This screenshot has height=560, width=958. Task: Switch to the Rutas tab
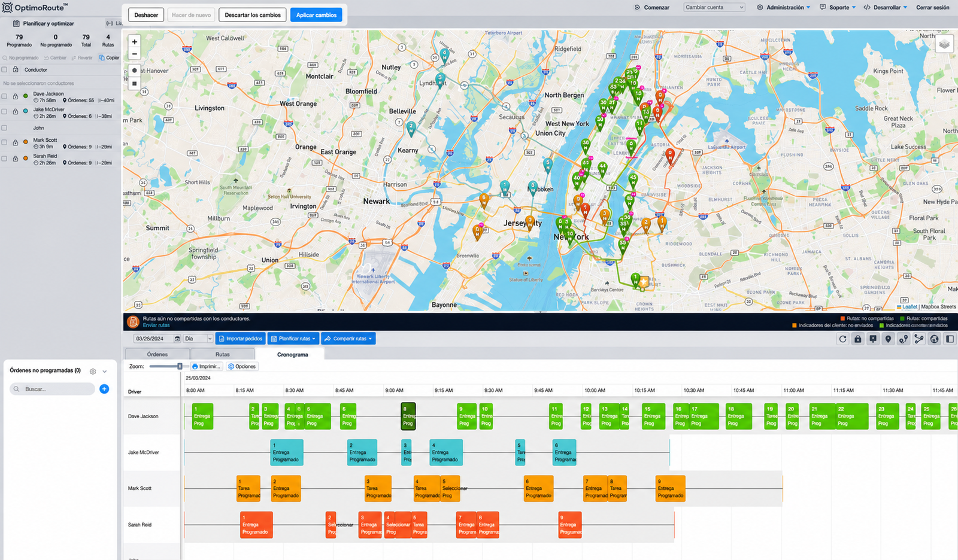pyautogui.click(x=223, y=354)
